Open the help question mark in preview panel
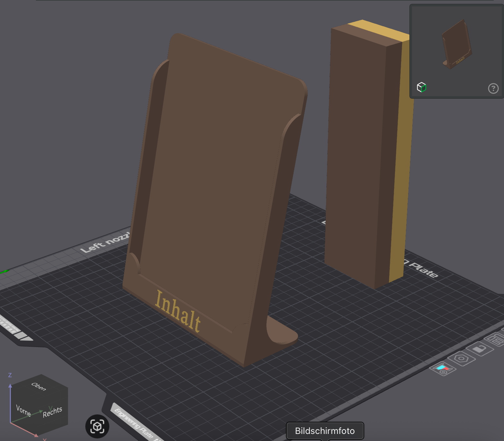 (x=493, y=88)
